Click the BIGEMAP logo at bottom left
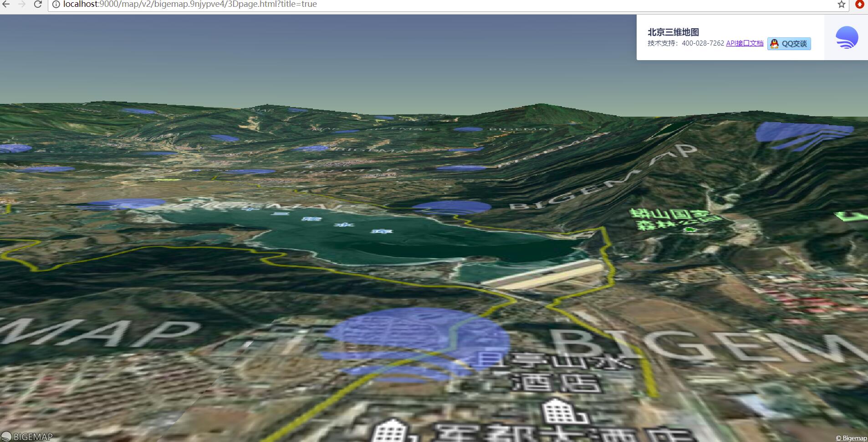Image resolution: width=868 pixels, height=442 pixels. [x=27, y=437]
